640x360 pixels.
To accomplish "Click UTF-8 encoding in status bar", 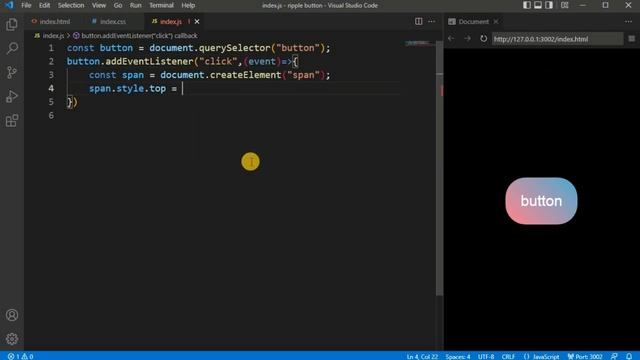I will [x=486, y=356].
